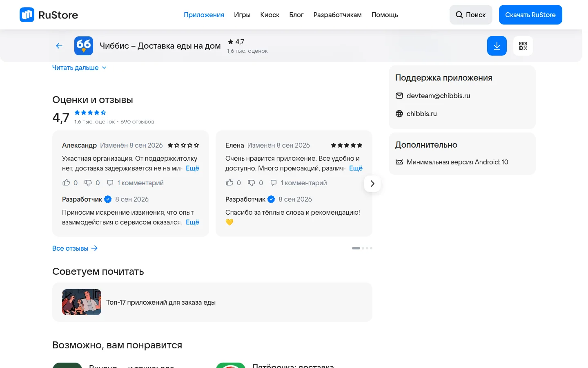Click the five-star rating of Елена's review
The image size is (588, 368).
(x=347, y=145)
